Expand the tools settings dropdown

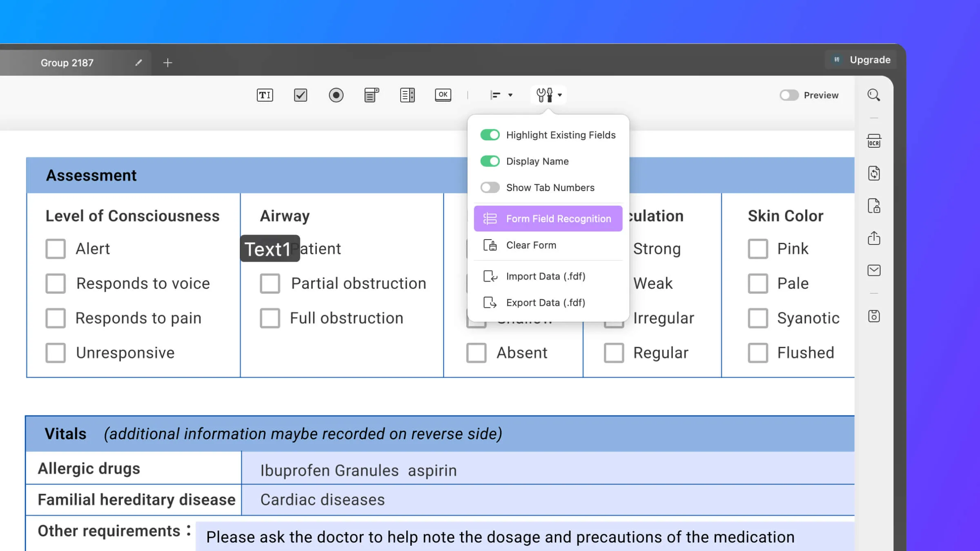(548, 95)
